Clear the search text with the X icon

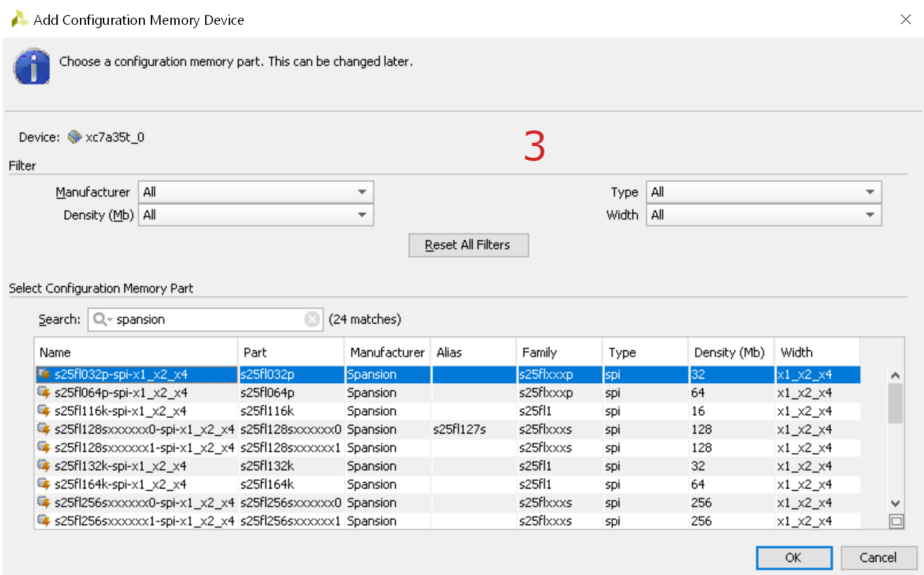tap(312, 319)
